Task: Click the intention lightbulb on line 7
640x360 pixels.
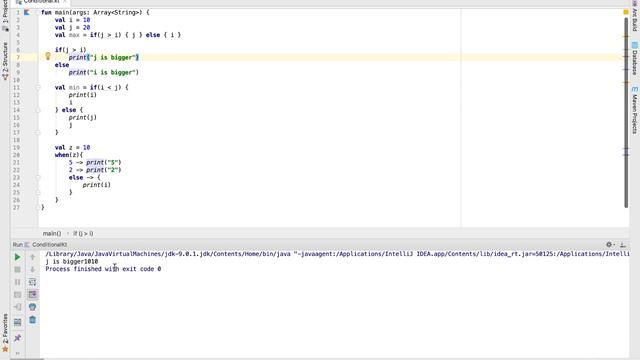Action: coord(47,56)
